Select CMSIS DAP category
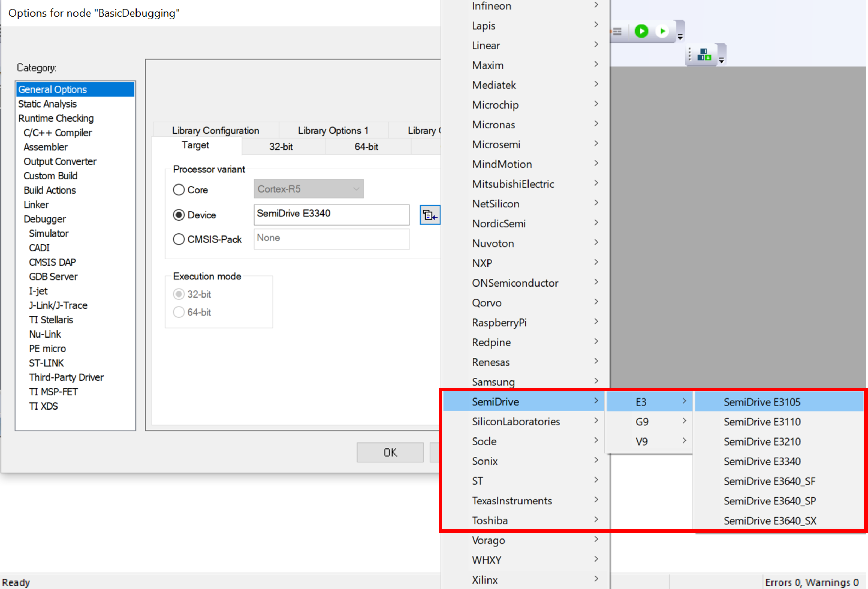The height and width of the screenshot is (589, 868). pyautogui.click(x=75, y=262)
